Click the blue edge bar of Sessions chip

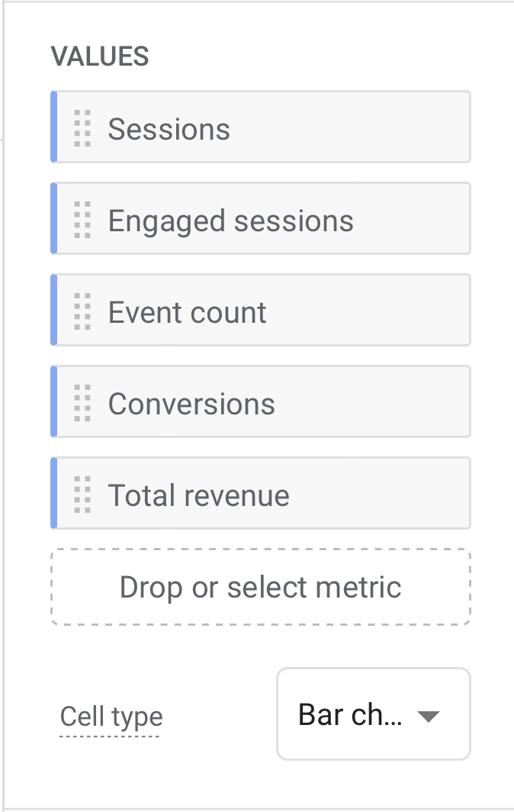(54, 127)
